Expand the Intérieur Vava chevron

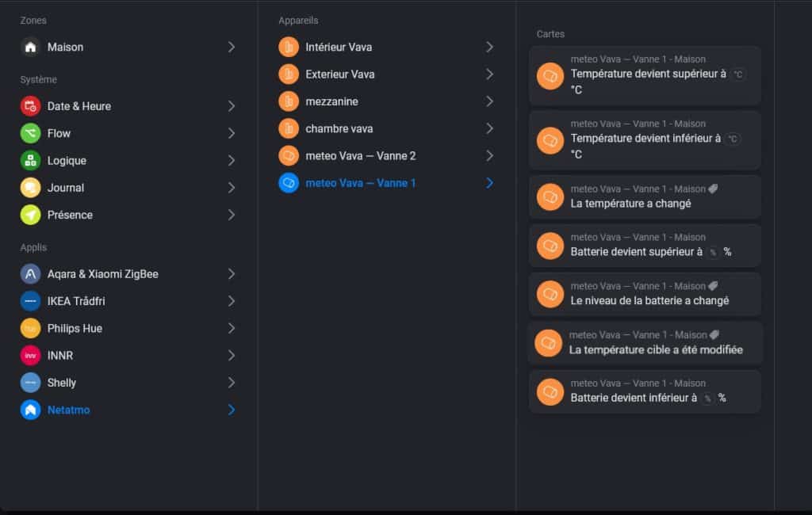pos(489,47)
